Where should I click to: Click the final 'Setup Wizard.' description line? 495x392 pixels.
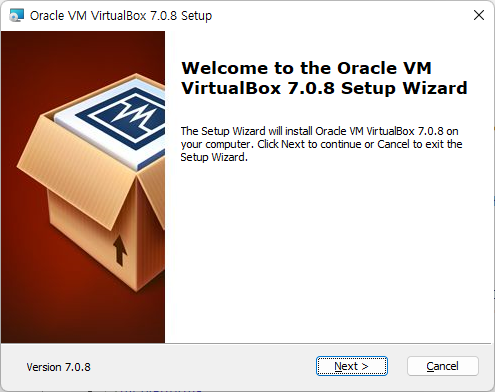(214, 157)
